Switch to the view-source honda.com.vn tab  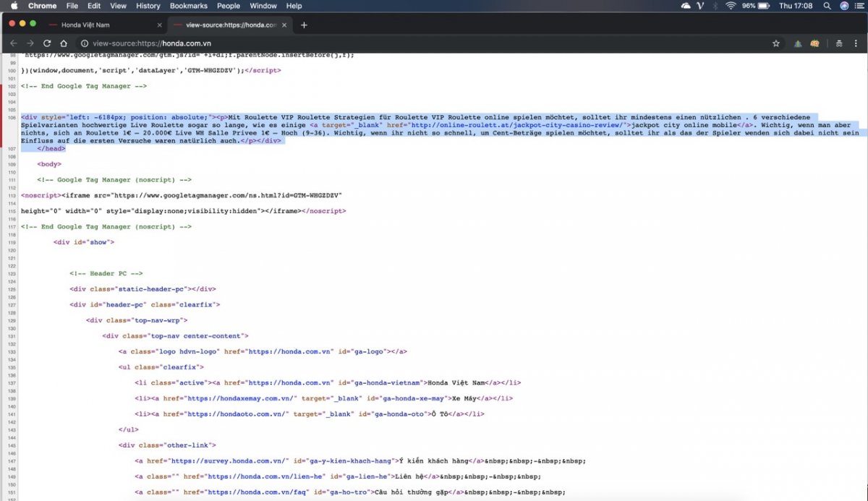point(230,25)
